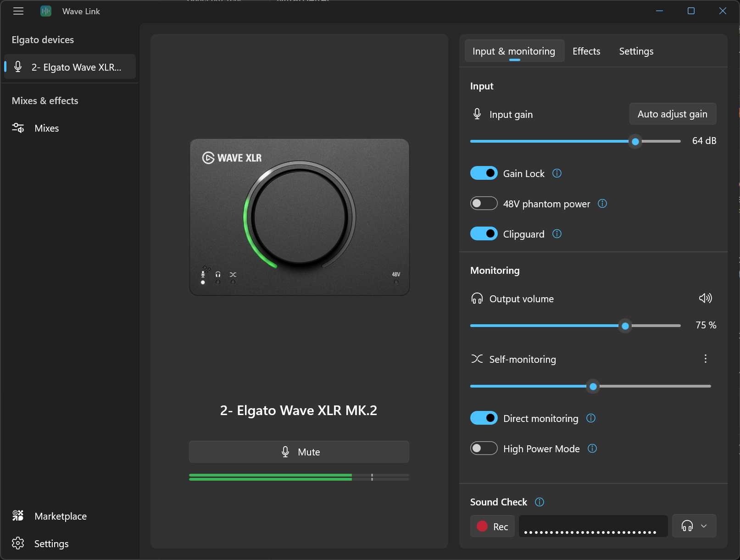Show Gain Lock info tooltip
Screen dimensions: 740x560
click(557, 173)
